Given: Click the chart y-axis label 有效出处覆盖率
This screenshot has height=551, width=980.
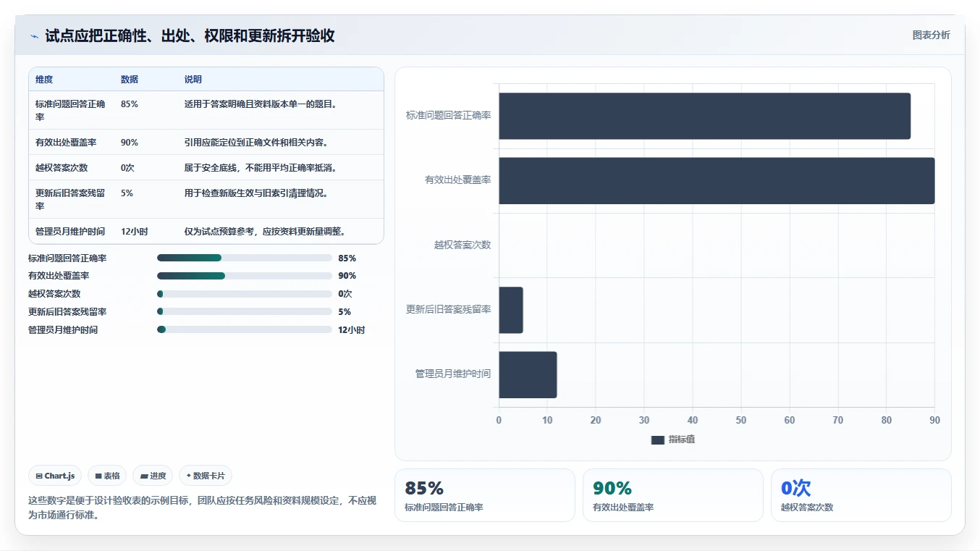Looking at the screenshot, I should (458, 180).
